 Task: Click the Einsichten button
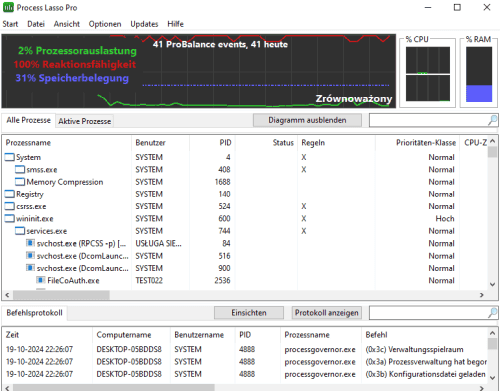click(x=249, y=313)
